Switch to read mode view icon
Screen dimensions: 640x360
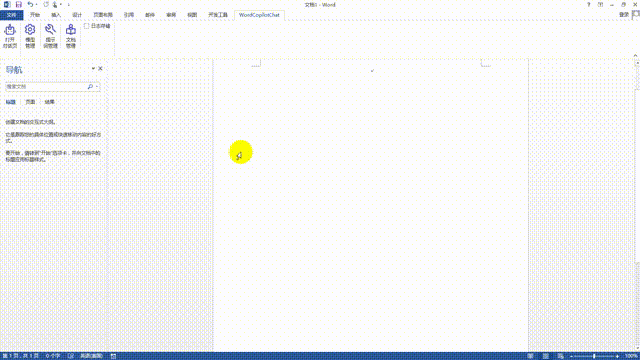530,356
